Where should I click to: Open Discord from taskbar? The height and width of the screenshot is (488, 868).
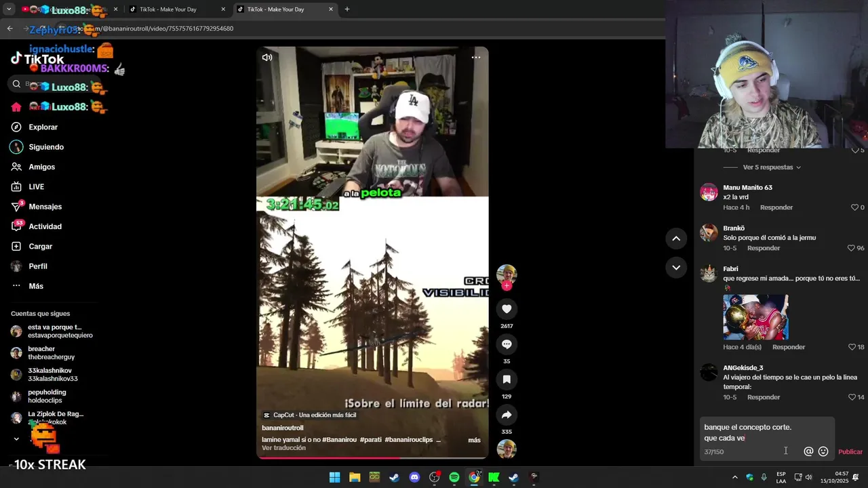click(414, 477)
